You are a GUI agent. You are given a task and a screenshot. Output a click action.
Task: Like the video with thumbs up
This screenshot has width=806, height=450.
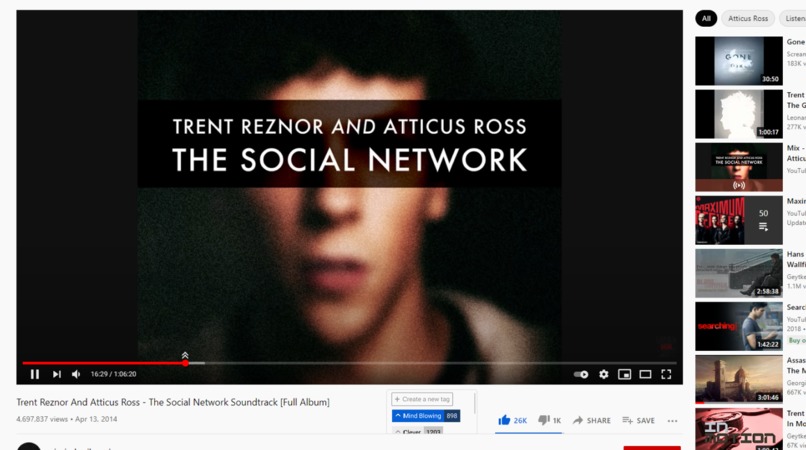click(512, 420)
